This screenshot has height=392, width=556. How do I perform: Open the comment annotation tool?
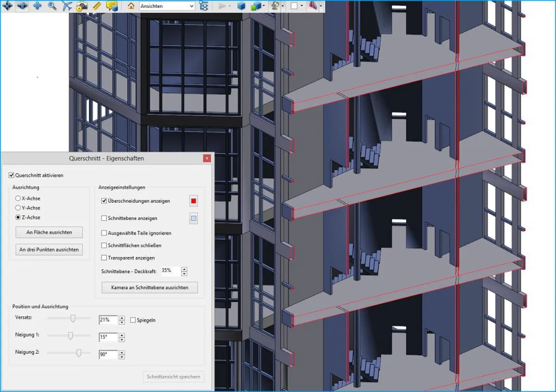click(112, 6)
